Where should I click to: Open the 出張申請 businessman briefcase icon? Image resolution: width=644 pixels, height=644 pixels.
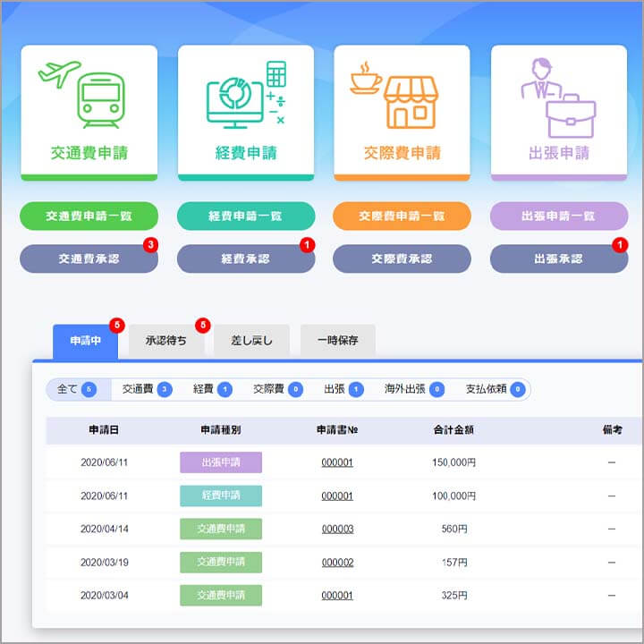(559, 97)
